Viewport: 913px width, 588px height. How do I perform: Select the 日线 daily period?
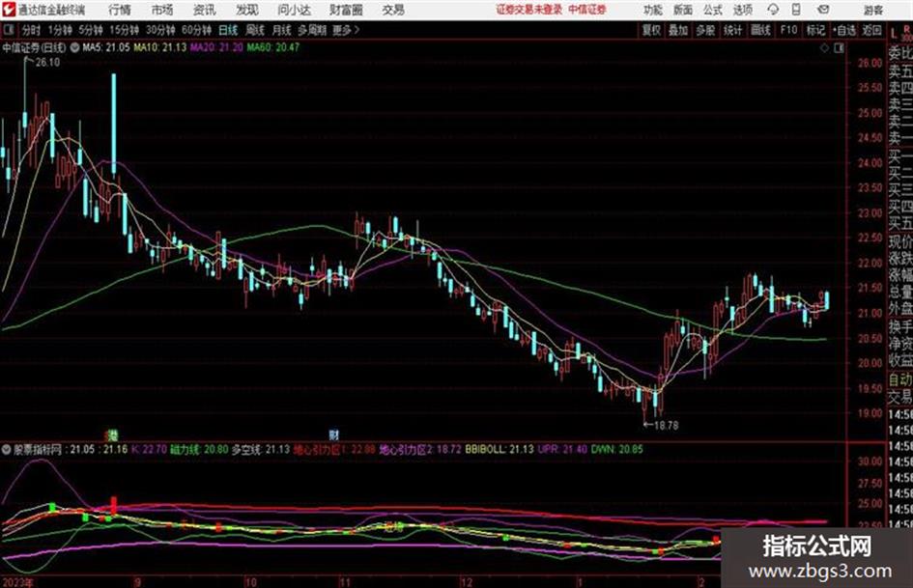(228, 30)
